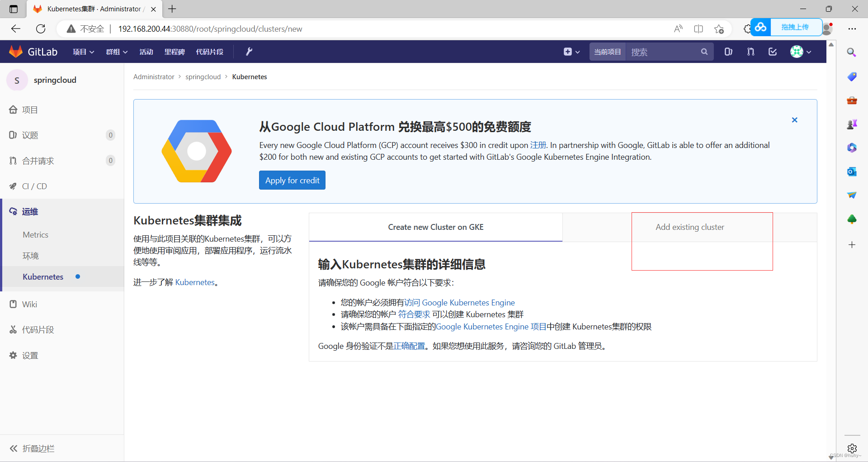
Task: Open 议题 in the left sidebar
Action: tap(62, 135)
